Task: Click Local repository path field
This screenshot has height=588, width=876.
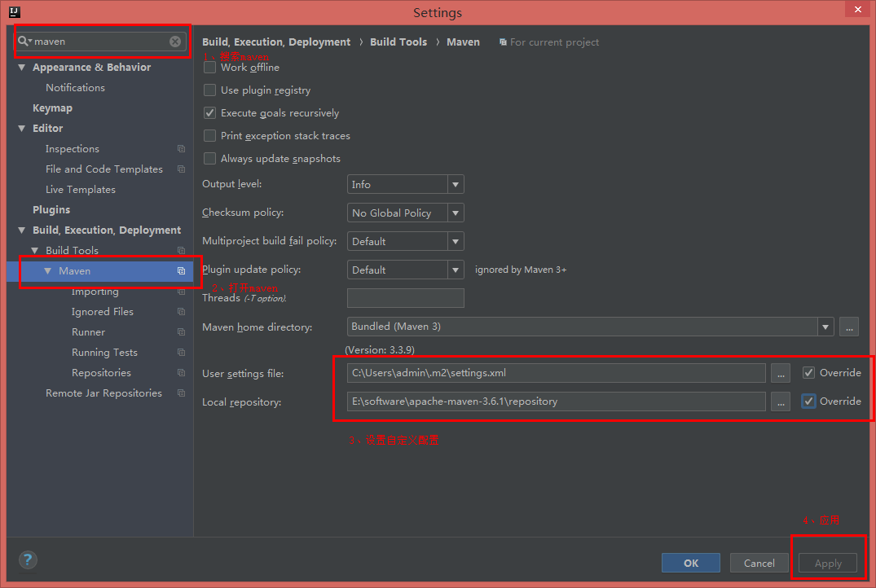Action: (557, 402)
